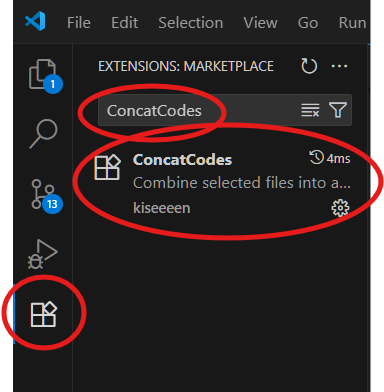This screenshot has width=384, height=392.
Task: Open the Source Control view icon
Action: pos(45,196)
